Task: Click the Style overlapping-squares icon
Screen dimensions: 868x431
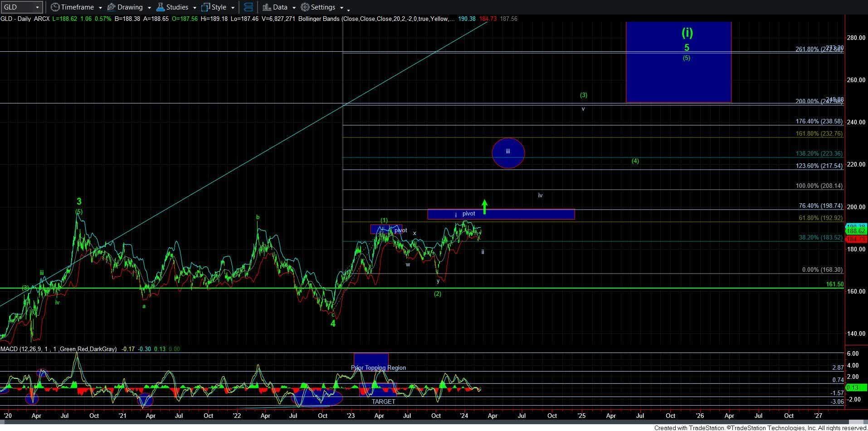Action: point(206,7)
